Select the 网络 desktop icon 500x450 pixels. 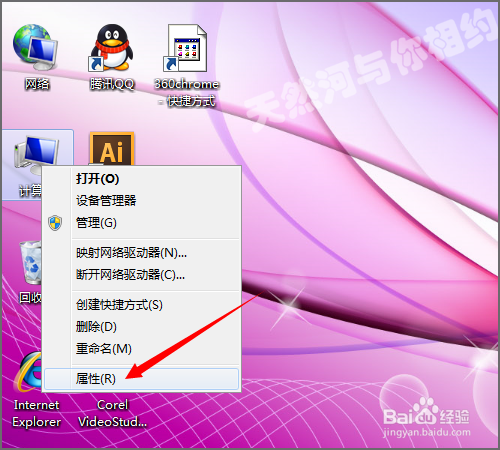(35, 47)
